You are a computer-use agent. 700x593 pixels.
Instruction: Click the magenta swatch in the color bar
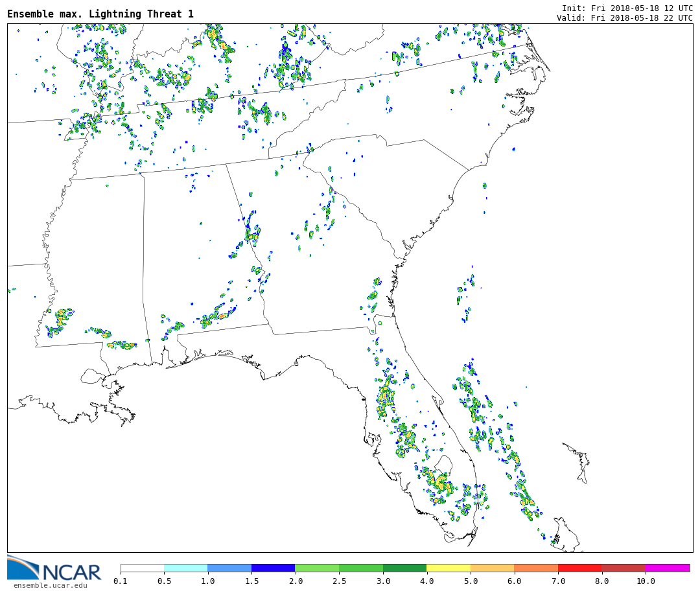667,568
